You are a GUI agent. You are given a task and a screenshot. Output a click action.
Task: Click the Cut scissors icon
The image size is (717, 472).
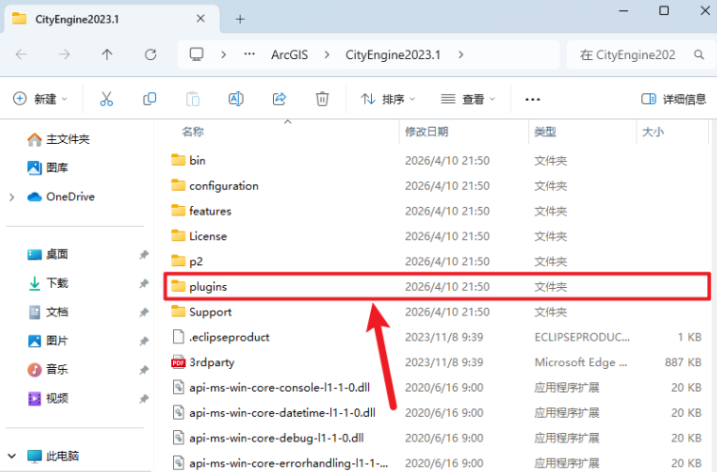click(105, 99)
